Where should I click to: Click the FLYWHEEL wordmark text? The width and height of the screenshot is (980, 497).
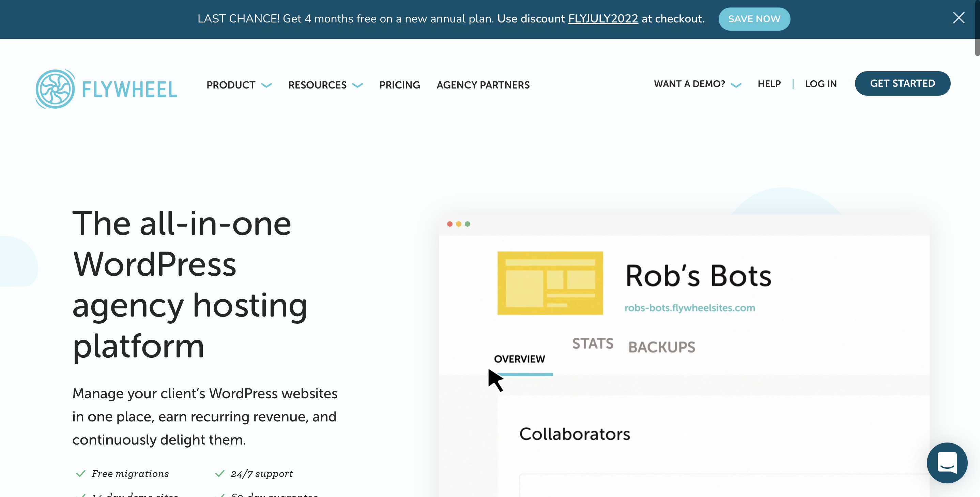129,90
